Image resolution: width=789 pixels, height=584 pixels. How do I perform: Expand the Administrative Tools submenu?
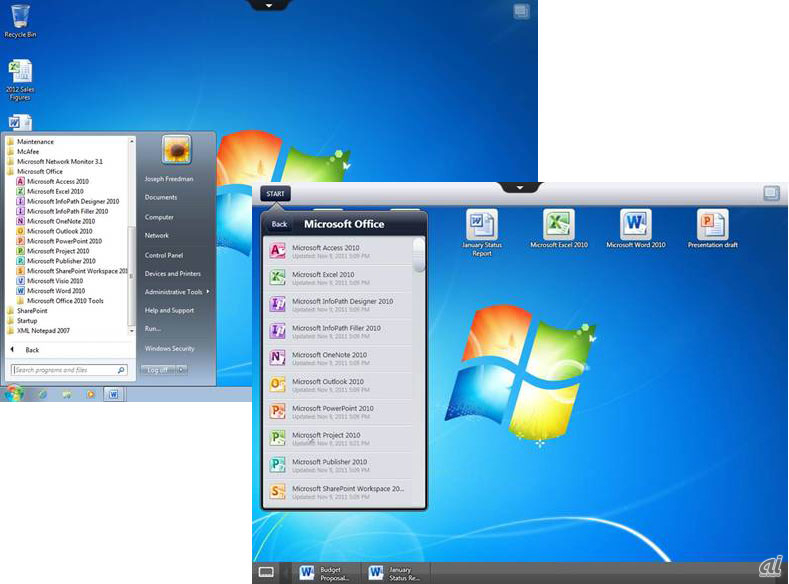[175, 292]
